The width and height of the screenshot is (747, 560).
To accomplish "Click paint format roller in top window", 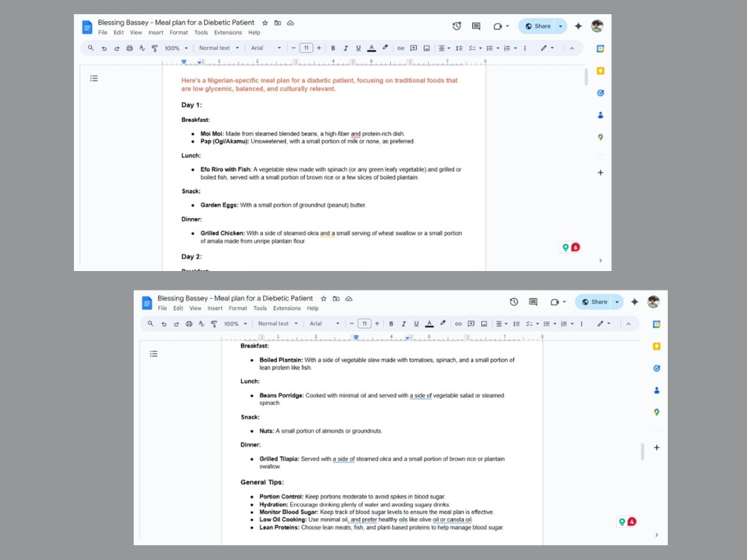I will coord(155,48).
